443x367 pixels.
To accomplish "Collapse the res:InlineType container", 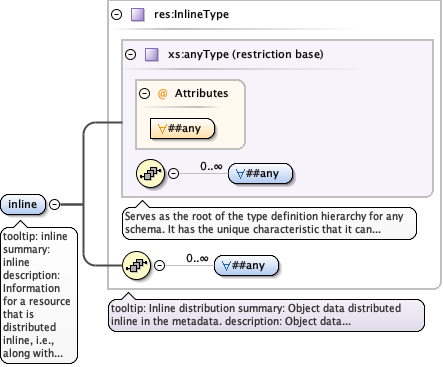I will click(x=116, y=15).
